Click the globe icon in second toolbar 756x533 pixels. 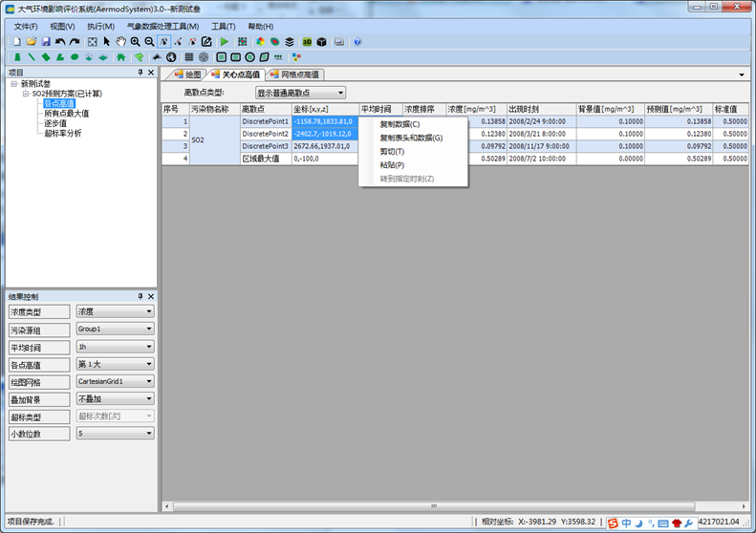[171, 57]
